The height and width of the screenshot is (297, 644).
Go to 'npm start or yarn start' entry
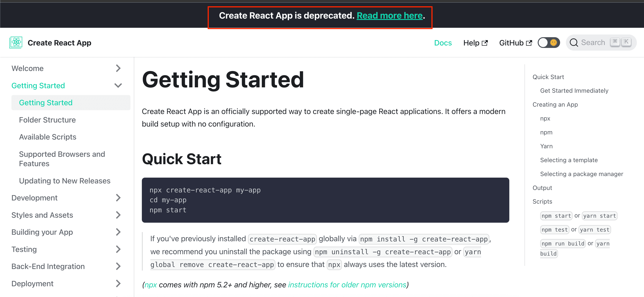point(578,216)
